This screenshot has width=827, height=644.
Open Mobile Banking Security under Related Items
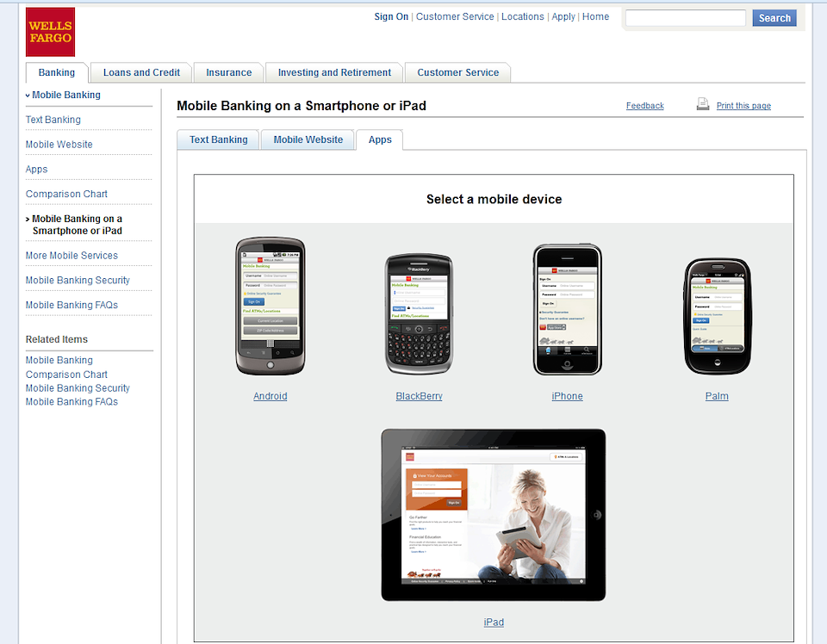[x=78, y=388]
